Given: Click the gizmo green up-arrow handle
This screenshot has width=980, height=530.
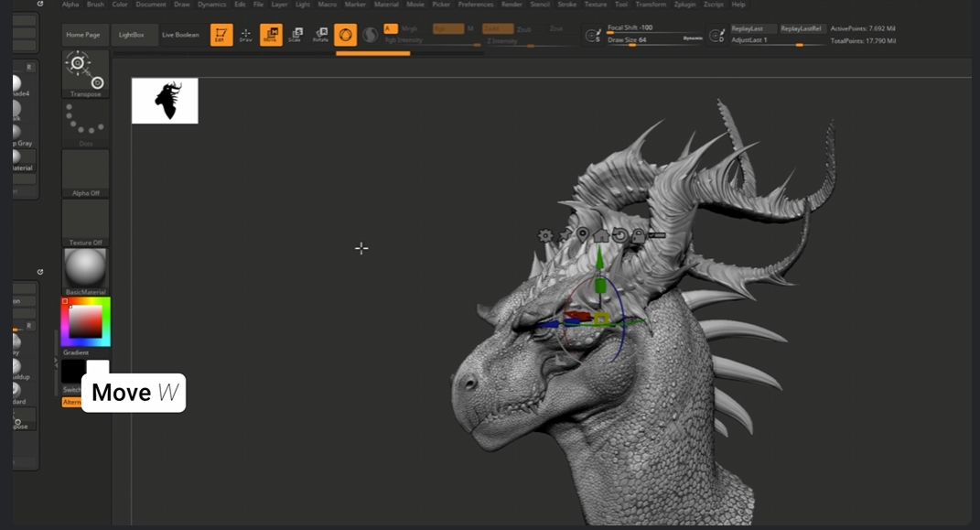Looking at the screenshot, I should tap(600, 257).
